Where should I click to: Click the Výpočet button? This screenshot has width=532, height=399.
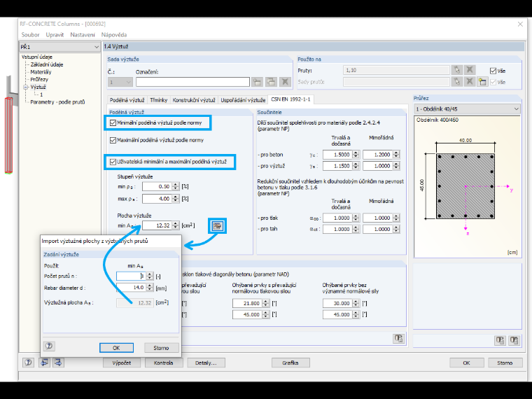[122, 363]
